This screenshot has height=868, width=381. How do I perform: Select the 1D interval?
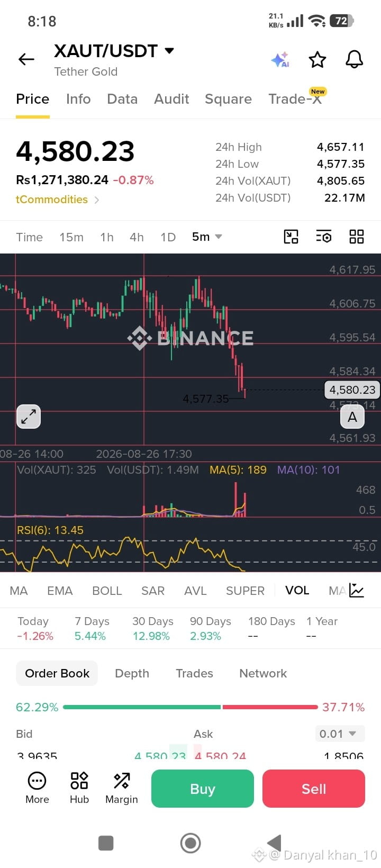[x=168, y=237]
